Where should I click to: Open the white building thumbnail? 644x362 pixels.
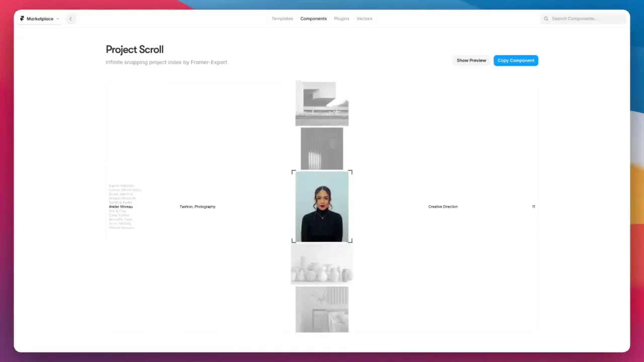pyautogui.click(x=322, y=103)
